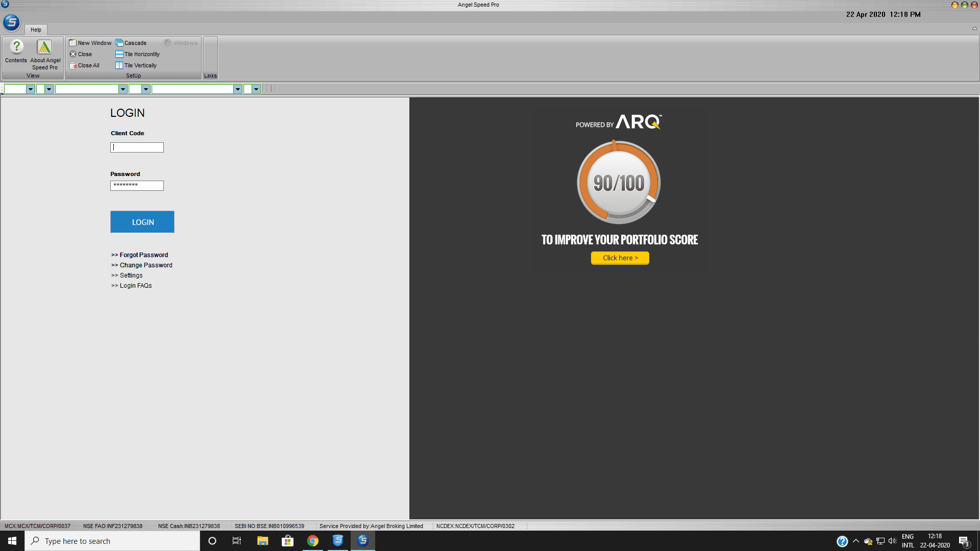Click 'NSE Cash:INB231279838' status entry
980x551 pixels.
(x=189, y=526)
